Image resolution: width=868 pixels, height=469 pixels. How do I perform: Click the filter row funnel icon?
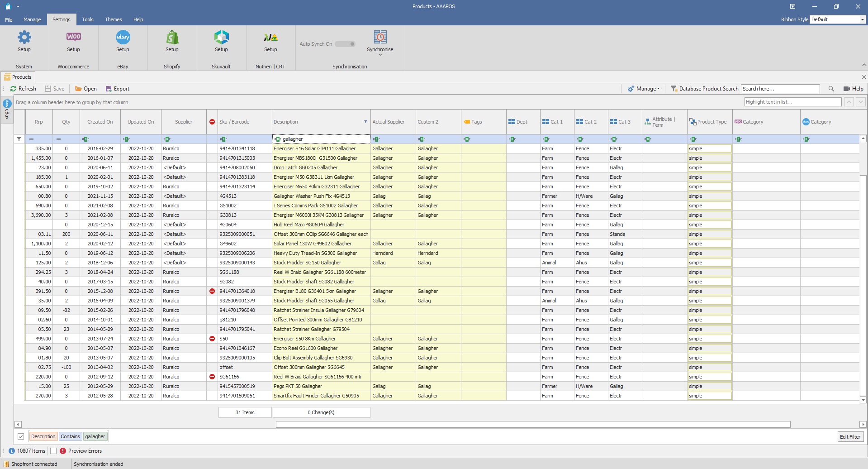coord(19,139)
